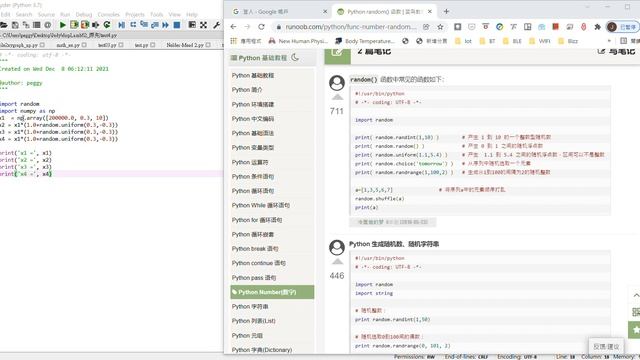This screenshot has width=640, height=360.
Task: Click back-to-top arrow on page right edge
Action: [636, 295]
